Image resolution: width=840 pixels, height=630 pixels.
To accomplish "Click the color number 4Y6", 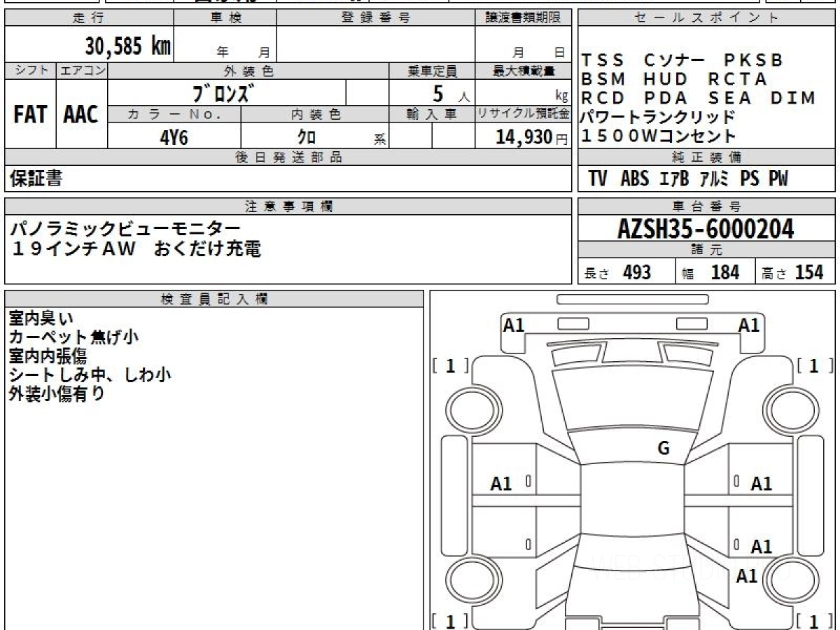I will coord(174,137).
